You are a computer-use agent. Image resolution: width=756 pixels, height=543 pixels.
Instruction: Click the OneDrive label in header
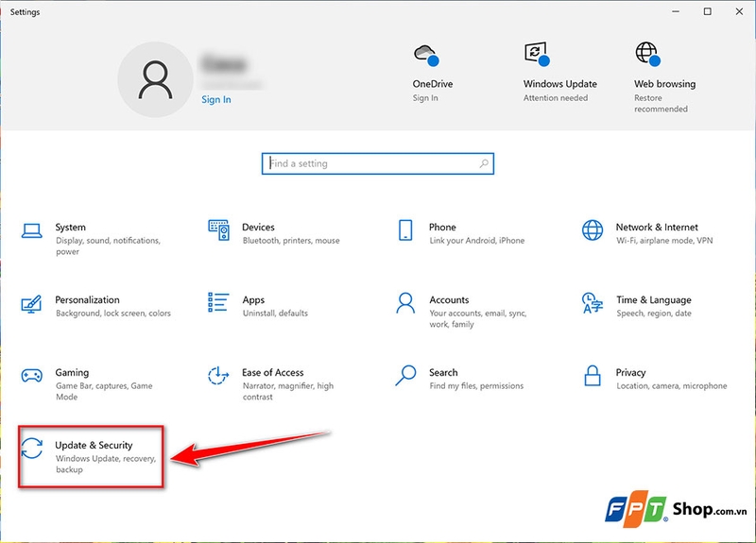point(433,84)
